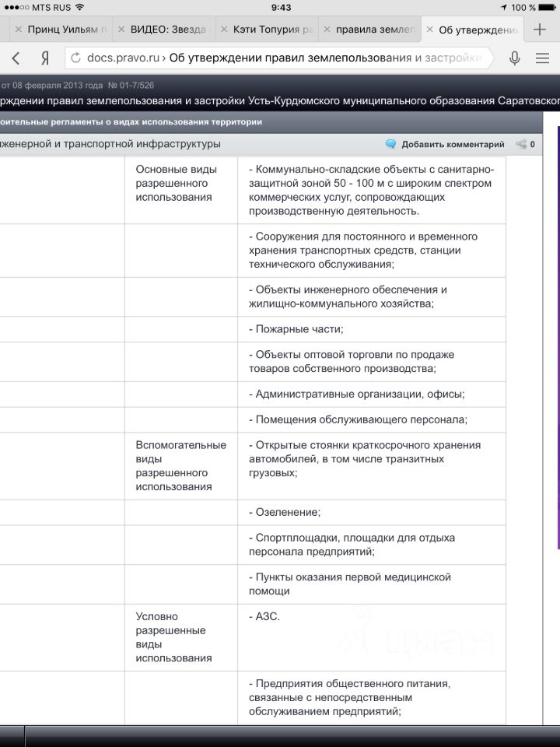Viewport: 560px width, 747px height.
Task: Click the инфраструктуры subsection heading
Action: (110, 144)
